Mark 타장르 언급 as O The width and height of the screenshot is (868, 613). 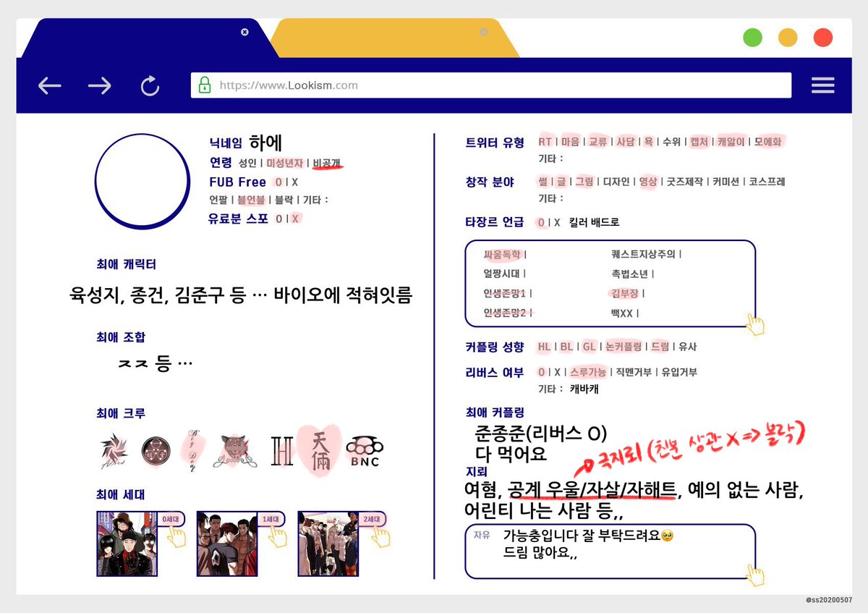(x=541, y=222)
